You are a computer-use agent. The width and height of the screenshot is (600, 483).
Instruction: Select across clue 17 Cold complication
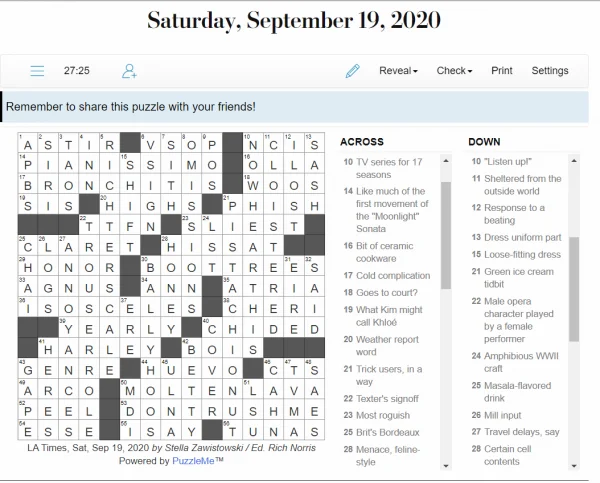coord(387,276)
